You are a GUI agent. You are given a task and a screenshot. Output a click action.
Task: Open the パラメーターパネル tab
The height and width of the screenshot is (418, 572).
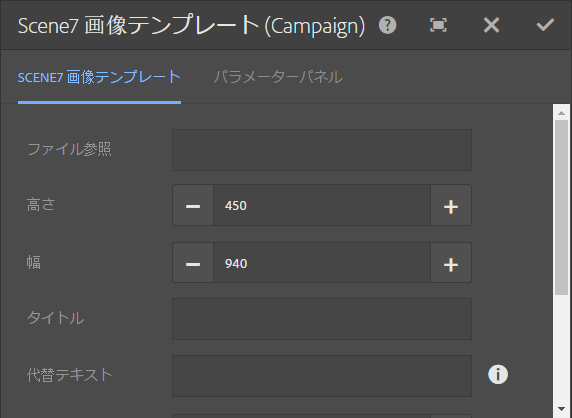point(278,77)
